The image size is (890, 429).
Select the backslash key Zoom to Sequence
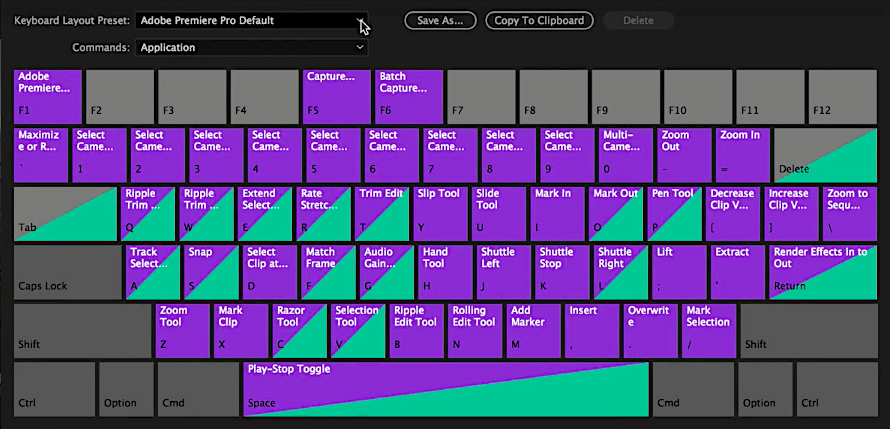point(850,214)
